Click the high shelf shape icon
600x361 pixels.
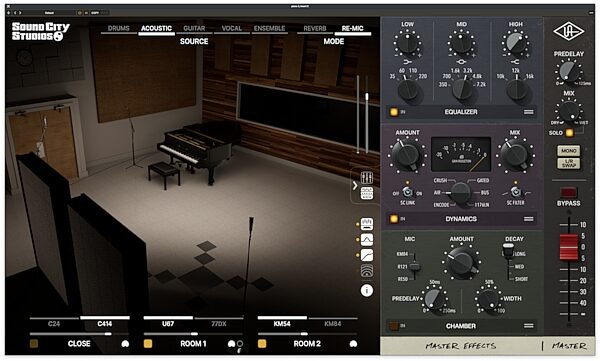(515, 62)
